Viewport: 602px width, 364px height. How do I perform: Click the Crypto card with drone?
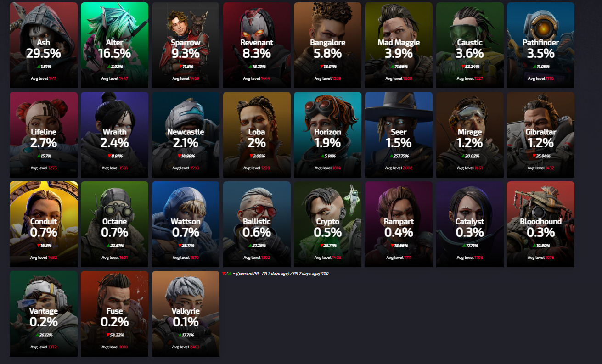[327, 224]
